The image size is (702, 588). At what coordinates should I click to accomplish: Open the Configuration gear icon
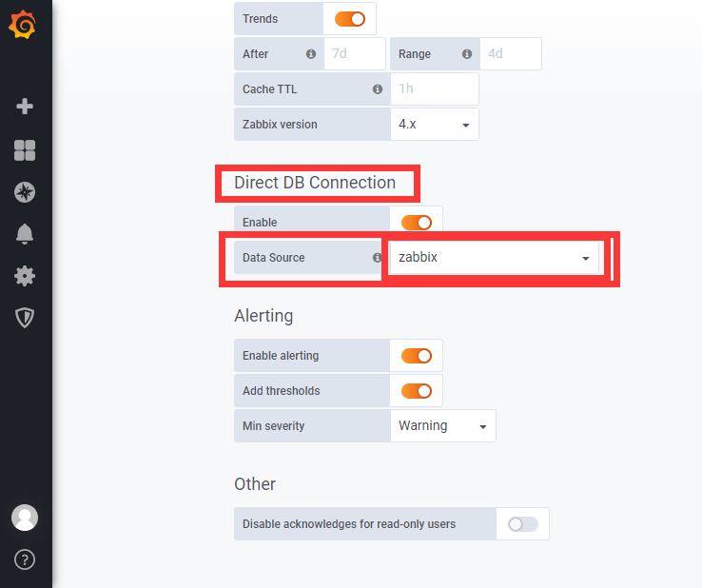click(25, 276)
